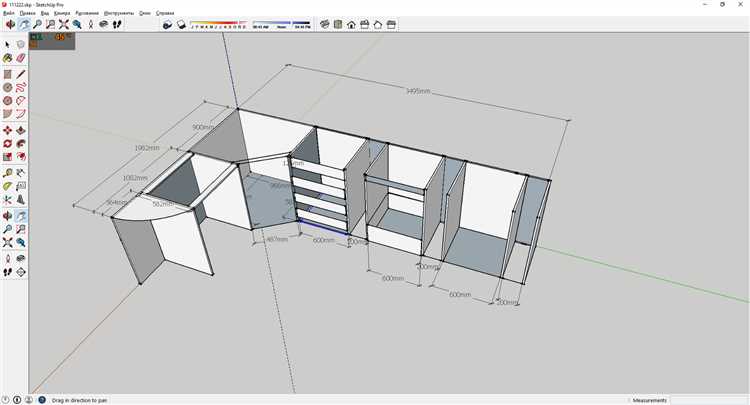750x405 pixels.
Task: Toggle shadows display on or off
Action: 166,24
